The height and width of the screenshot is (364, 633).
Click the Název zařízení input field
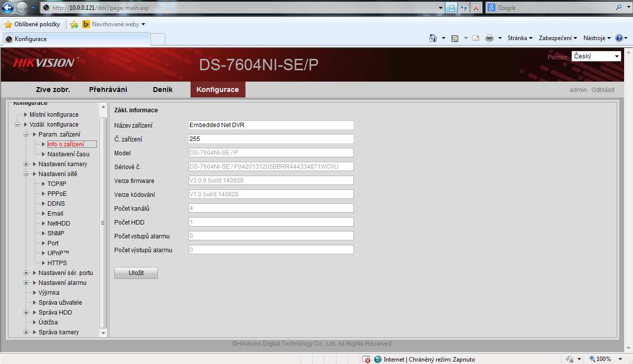271,125
